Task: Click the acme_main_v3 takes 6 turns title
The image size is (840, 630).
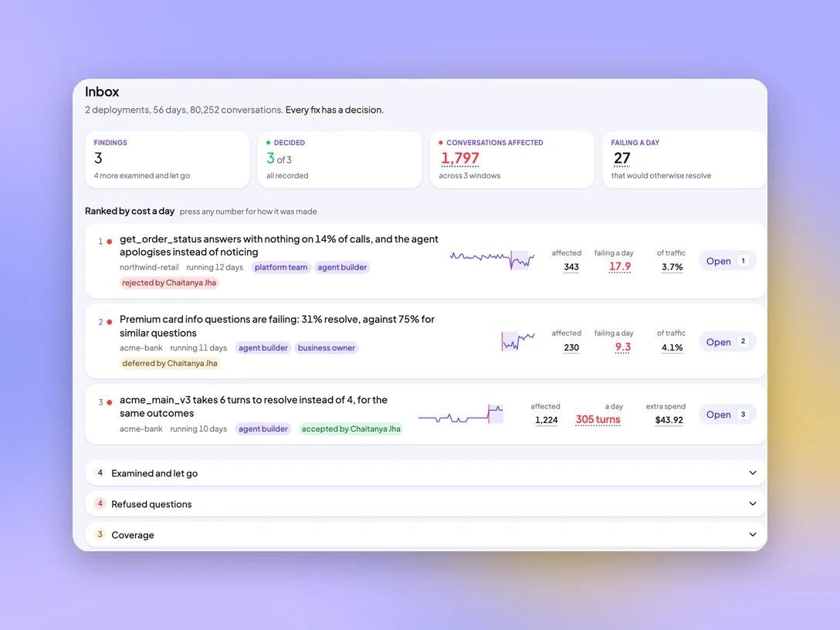Action: [x=253, y=407]
